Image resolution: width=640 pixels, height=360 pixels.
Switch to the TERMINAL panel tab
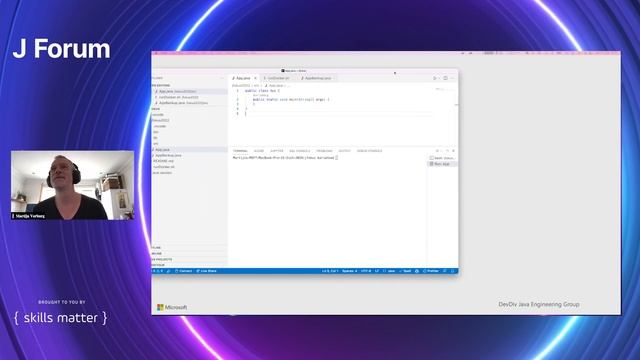point(240,151)
